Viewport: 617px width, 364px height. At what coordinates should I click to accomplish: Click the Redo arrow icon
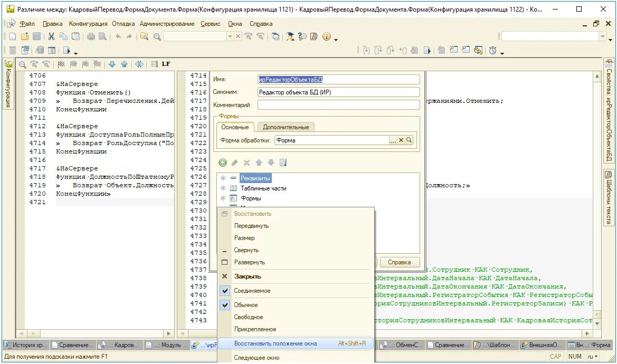click(129, 36)
